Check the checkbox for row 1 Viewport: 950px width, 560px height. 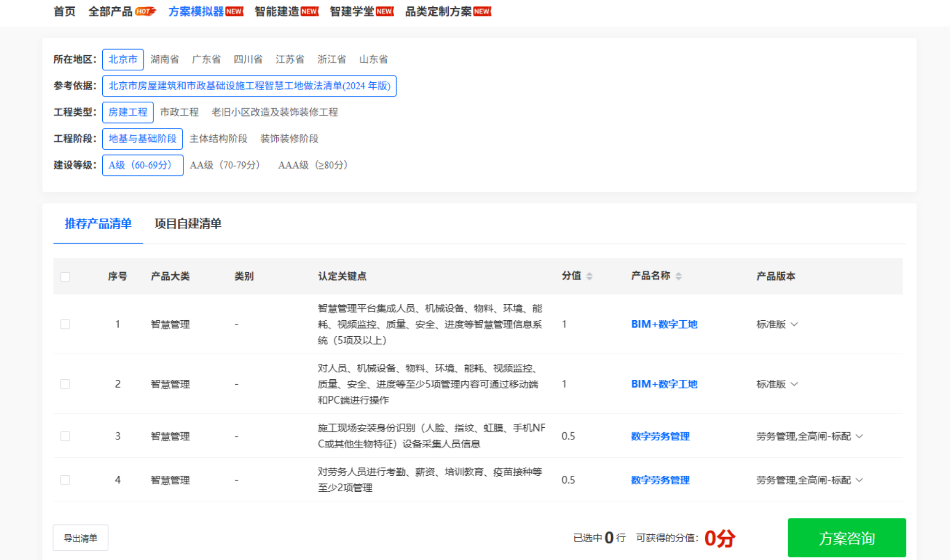click(65, 324)
